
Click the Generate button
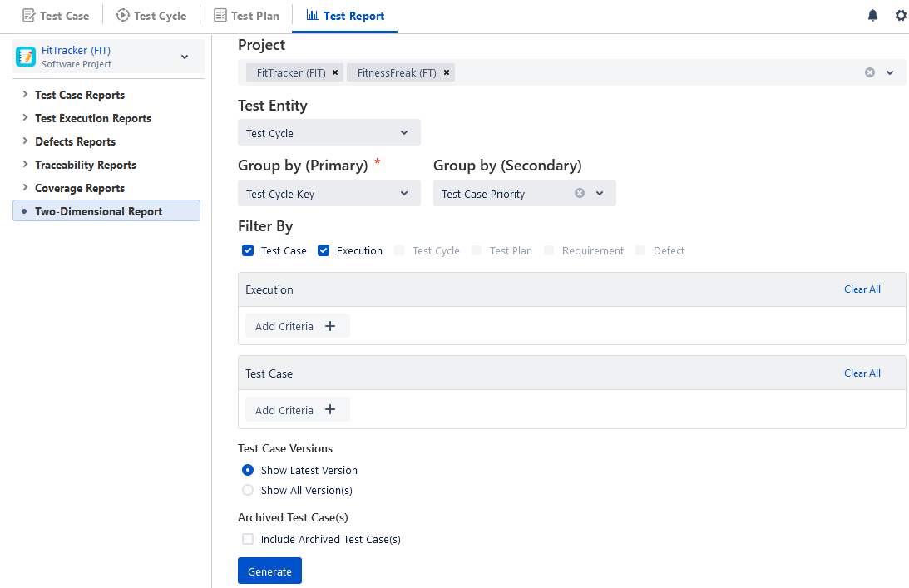pos(269,571)
